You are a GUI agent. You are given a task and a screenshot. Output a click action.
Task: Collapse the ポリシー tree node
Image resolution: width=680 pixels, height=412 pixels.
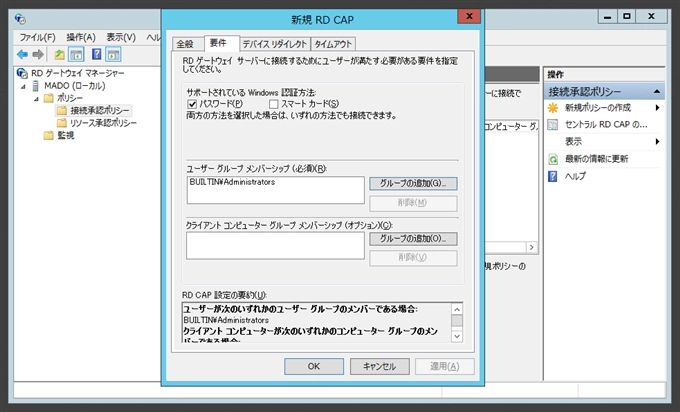point(37,99)
